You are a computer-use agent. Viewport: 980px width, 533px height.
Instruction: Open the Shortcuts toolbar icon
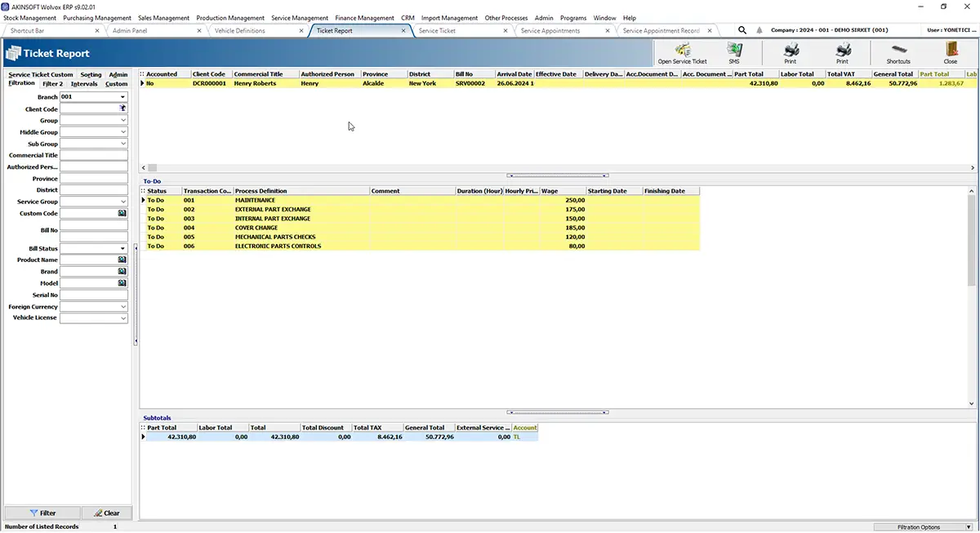pyautogui.click(x=898, y=53)
